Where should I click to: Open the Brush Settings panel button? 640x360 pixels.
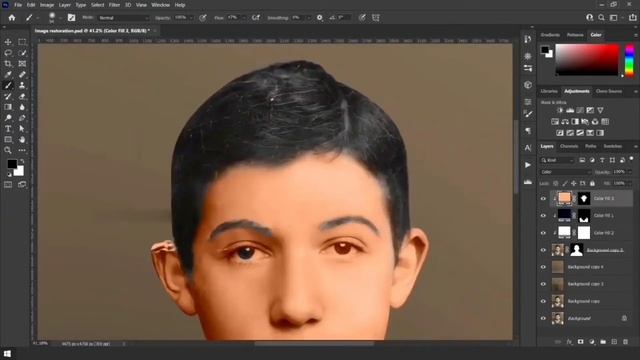coord(71,18)
